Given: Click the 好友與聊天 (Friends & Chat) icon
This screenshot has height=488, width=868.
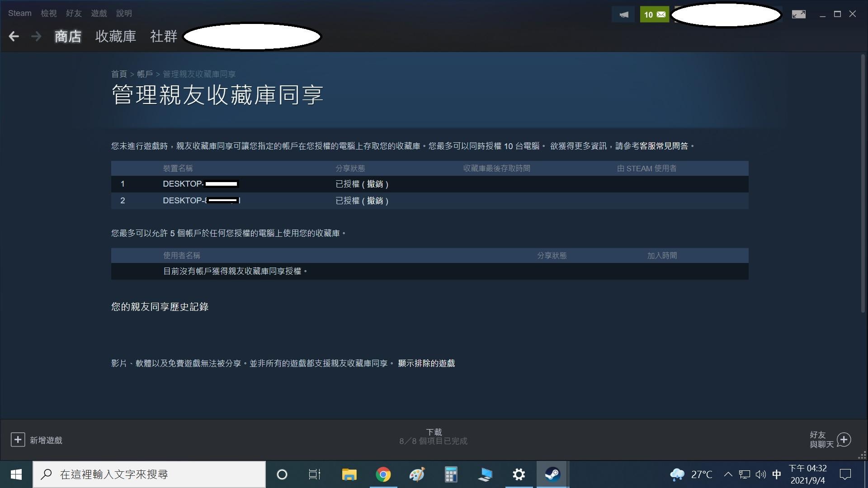Looking at the screenshot, I should [x=843, y=440].
